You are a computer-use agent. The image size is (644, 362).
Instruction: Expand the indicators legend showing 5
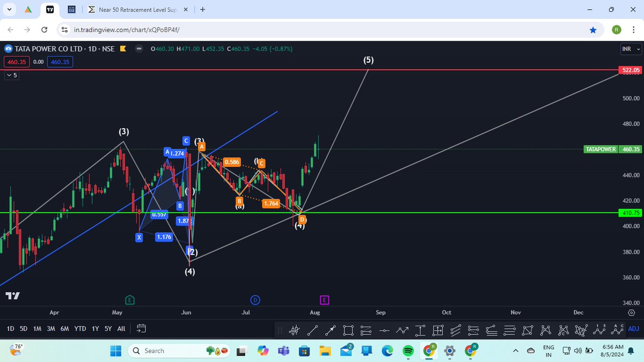point(11,76)
